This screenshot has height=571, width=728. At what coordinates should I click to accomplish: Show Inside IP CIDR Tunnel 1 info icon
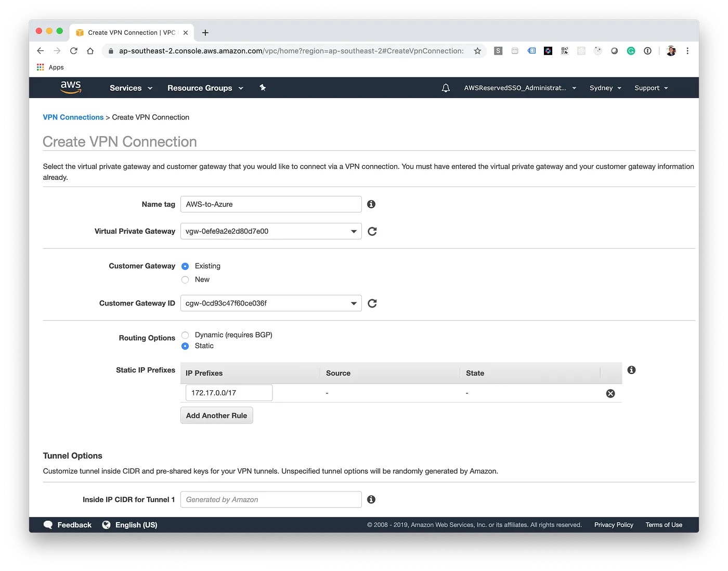pyautogui.click(x=371, y=499)
